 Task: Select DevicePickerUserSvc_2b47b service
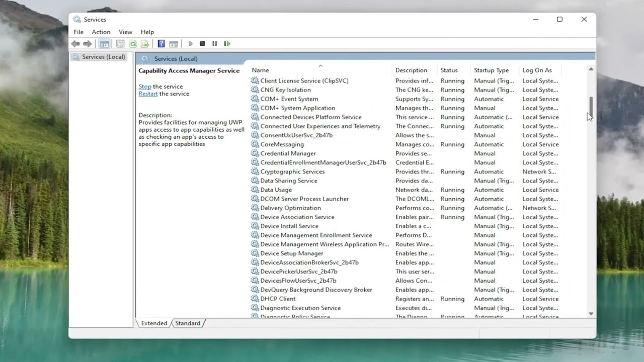point(405,271)
